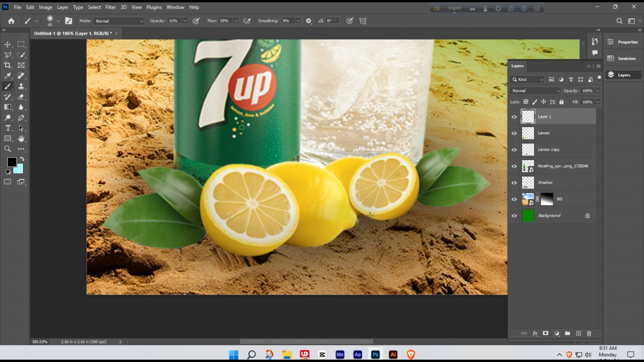Select the Crop tool
The image size is (644, 362).
pyautogui.click(x=8, y=65)
